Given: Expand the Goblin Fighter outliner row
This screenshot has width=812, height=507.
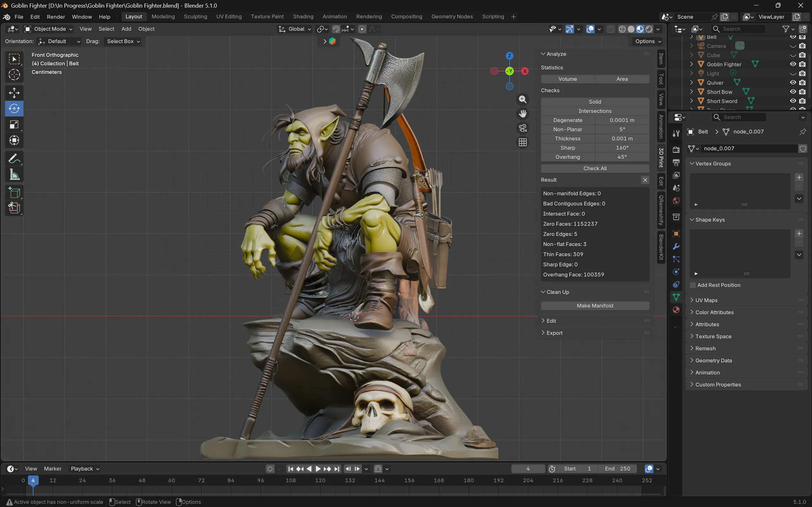Looking at the screenshot, I should point(691,64).
